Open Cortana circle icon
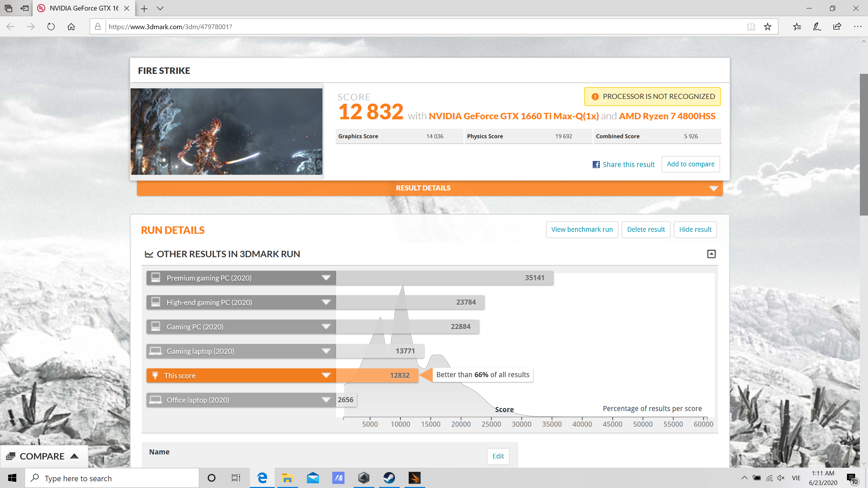Screen dimensions: 868x488 point(212,478)
